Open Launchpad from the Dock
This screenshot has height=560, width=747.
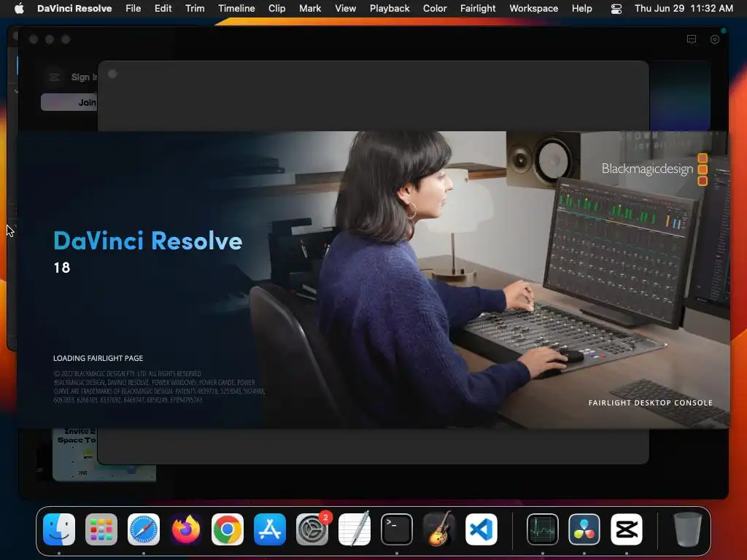pos(101,529)
